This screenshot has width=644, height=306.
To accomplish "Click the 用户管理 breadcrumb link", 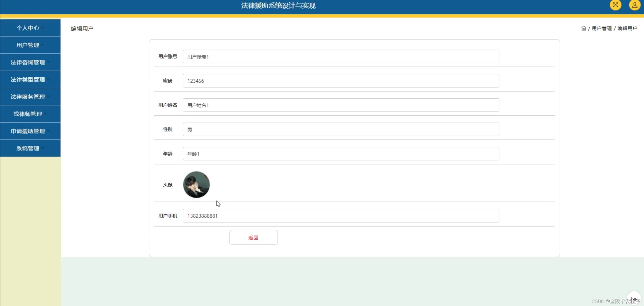I will 602,28.
